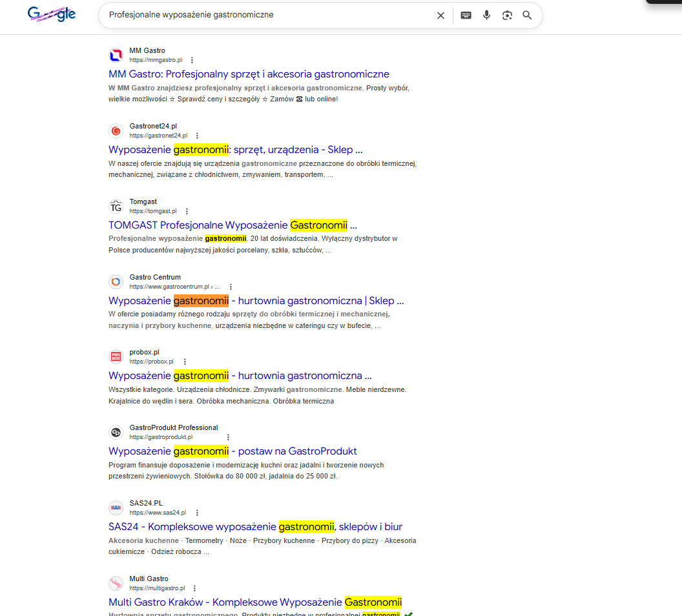Click the https://multigastro.pl URL text
The height and width of the screenshot is (616, 682).
click(x=157, y=589)
